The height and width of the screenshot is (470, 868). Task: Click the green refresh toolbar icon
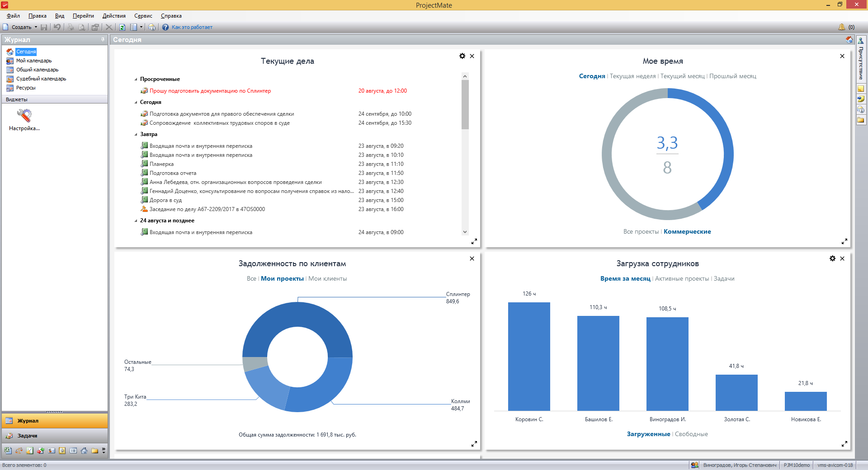[x=122, y=27]
